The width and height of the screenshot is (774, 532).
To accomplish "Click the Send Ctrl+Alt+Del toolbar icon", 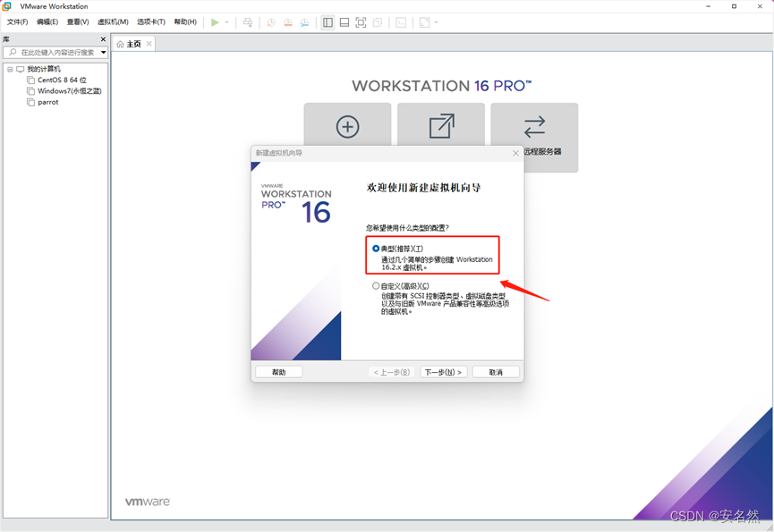I will 248,22.
